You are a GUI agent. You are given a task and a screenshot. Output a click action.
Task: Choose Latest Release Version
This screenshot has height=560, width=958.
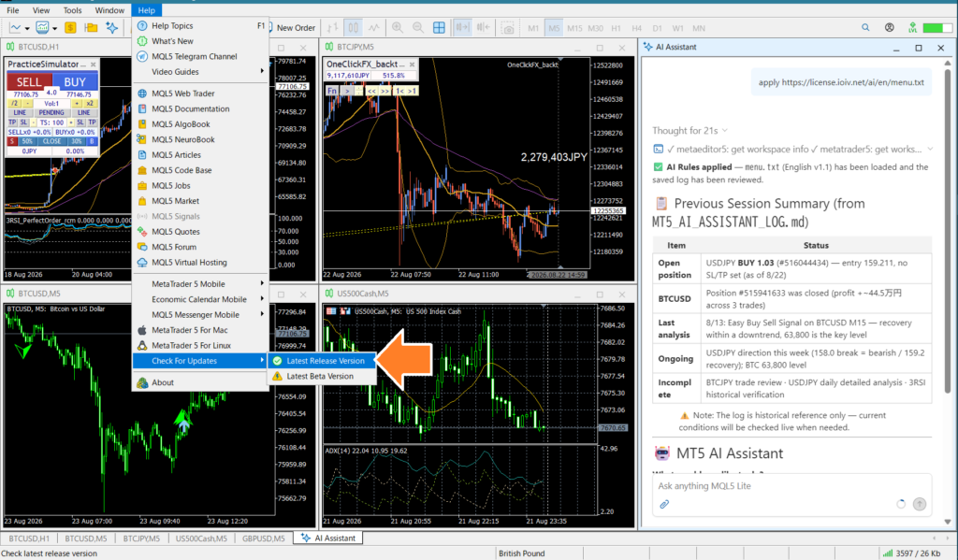pyautogui.click(x=322, y=361)
